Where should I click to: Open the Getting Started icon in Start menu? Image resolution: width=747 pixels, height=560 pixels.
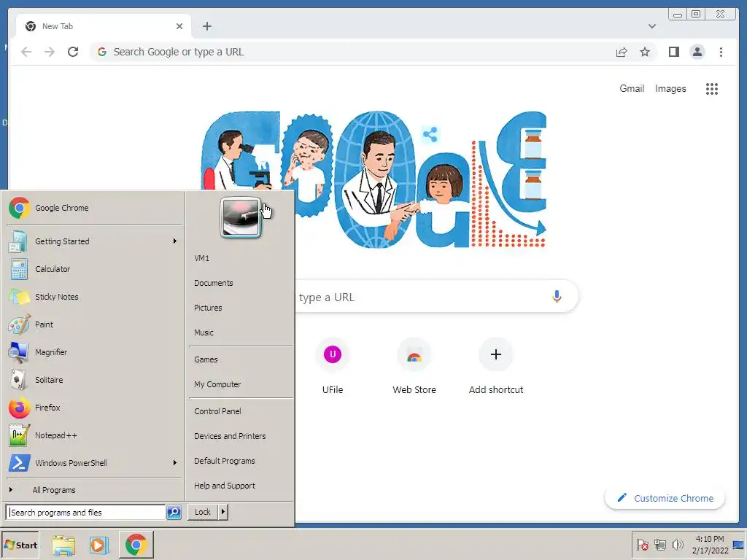tap(18, 241)
